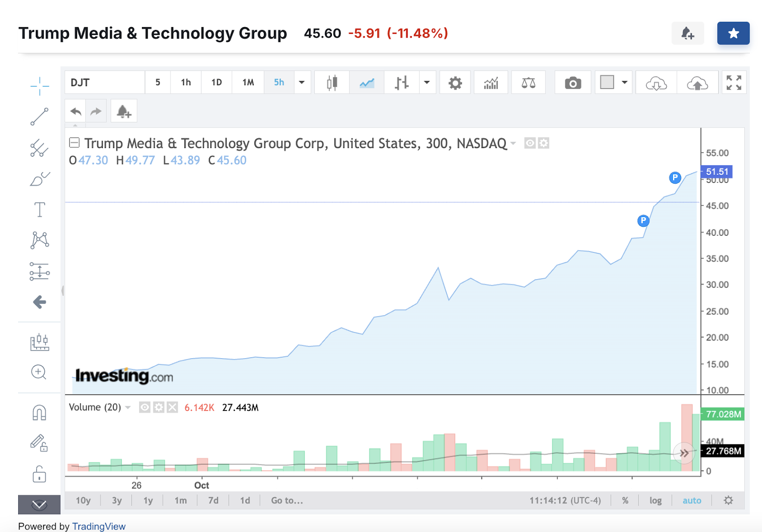Set date range to 1m
The image size is (762, 532).
click(x=180, y=501)
